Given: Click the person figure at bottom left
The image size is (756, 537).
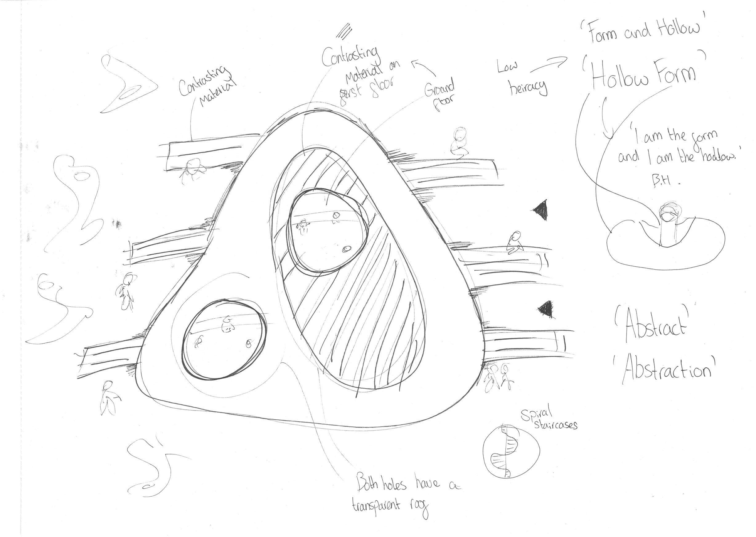Looking at the screenshot, I should [108, 398].
